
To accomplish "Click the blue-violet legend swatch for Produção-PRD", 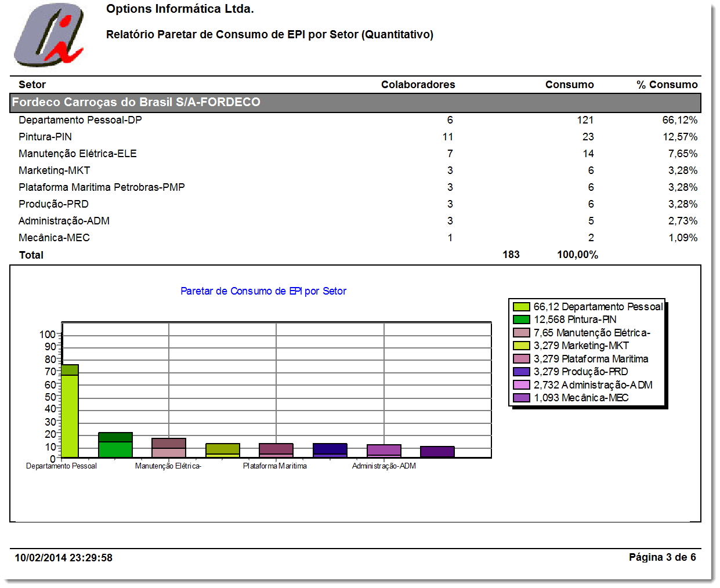I will (x=522, y=372).
